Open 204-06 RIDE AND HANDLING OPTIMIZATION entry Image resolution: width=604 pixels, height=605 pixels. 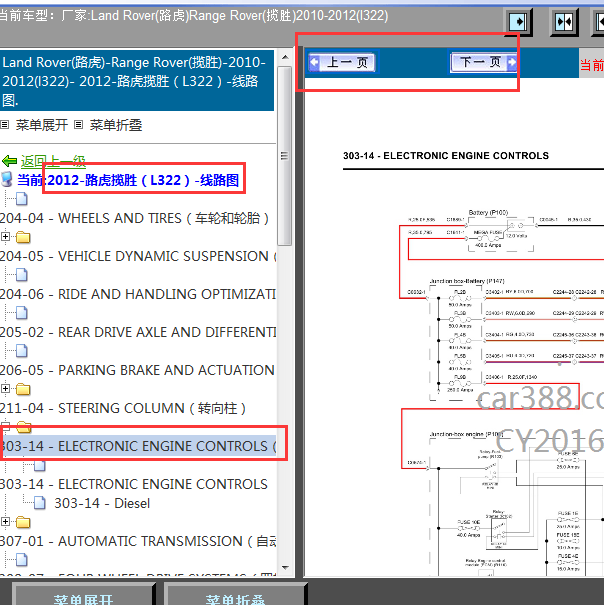click(138, 294)
